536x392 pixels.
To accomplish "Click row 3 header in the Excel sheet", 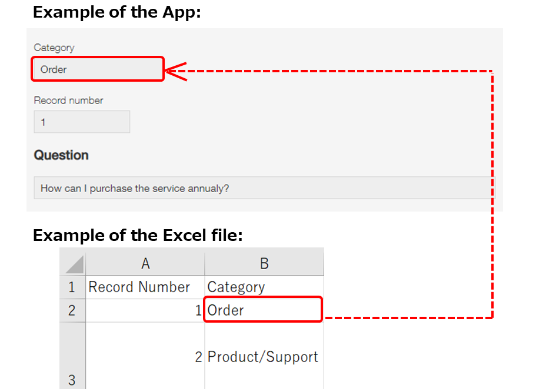I will [72, 380].
